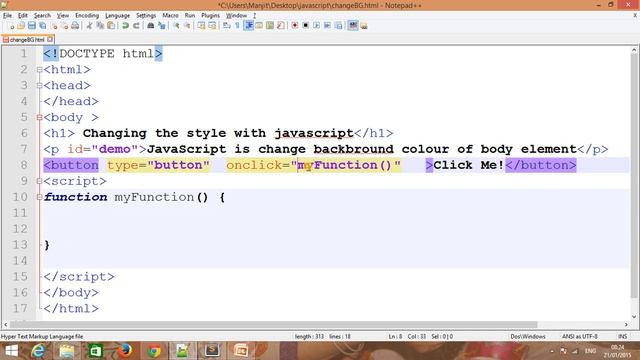Open the Edit menu
The width and height of the screenshot is (640, 360).
point(23,16)
